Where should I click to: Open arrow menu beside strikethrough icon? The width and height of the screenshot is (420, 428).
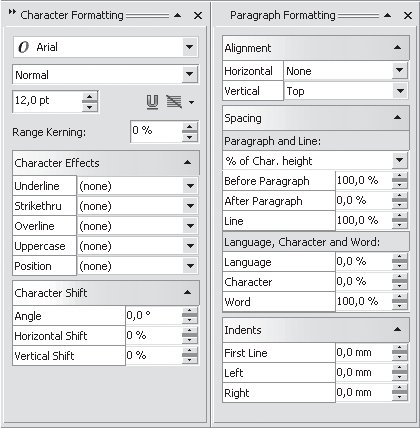pyautogui.click(x=191, y=102)
